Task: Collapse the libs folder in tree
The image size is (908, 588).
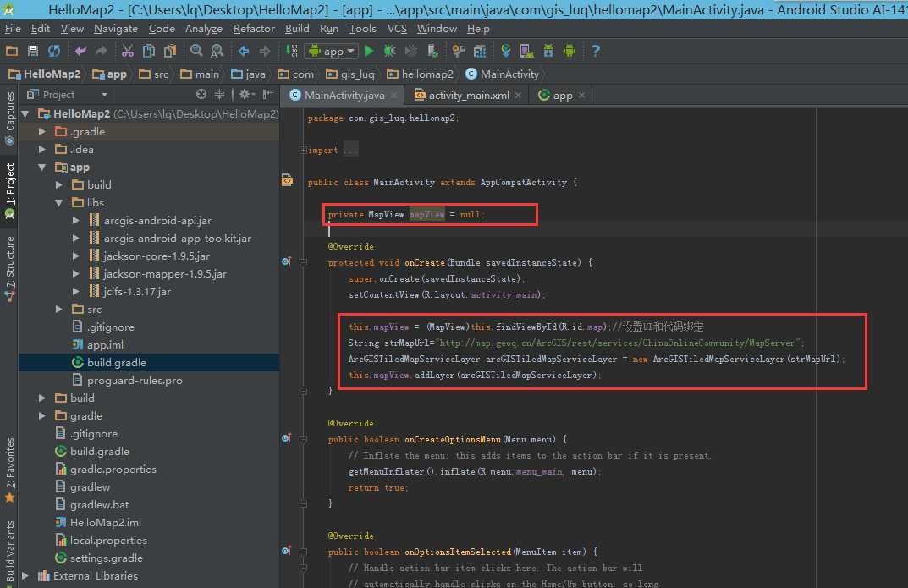Action: coord(59,203)
